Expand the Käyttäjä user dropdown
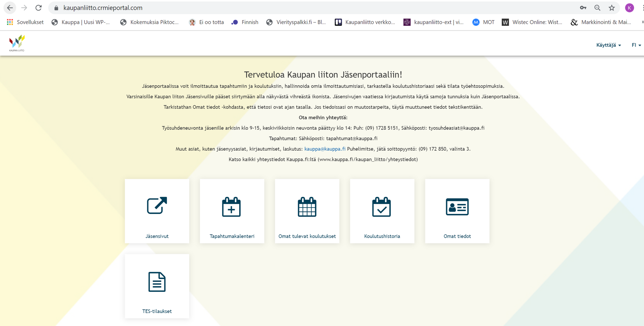The height and width of the screenshot is (326, 644). coord(608,45)
